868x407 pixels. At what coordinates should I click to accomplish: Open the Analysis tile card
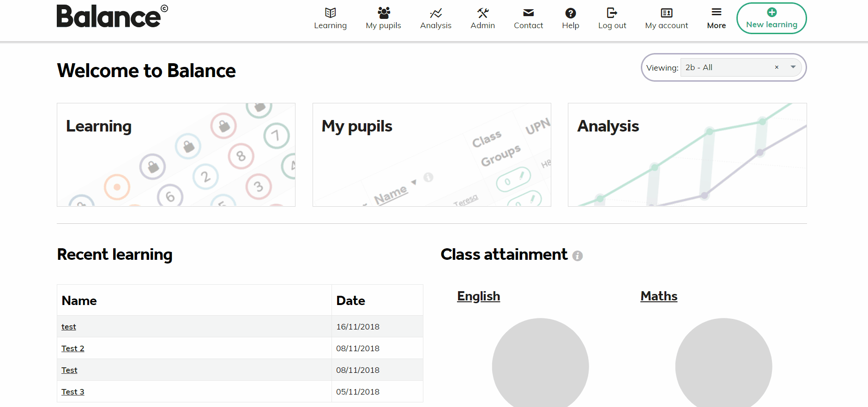(x=687, y=155)
